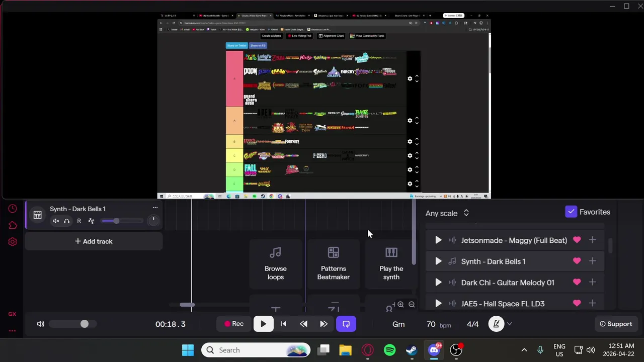Adjust the Dark Bells track volume slider
644x362 pixels.
pyautogui.click(x=122, y=221)
